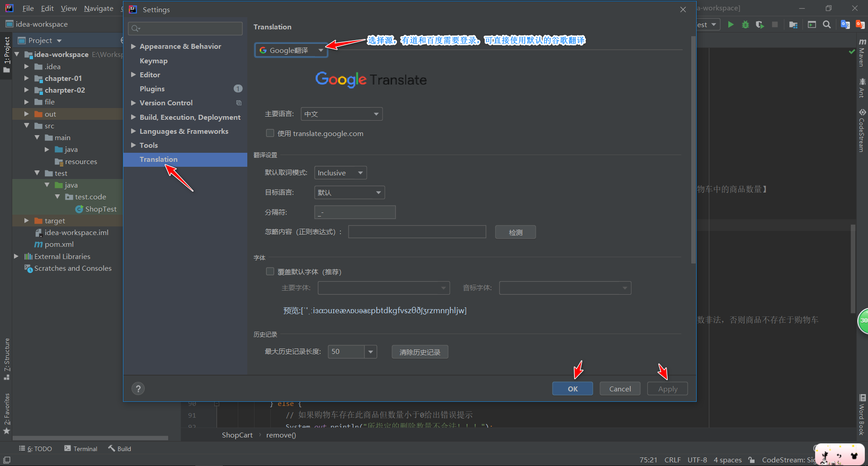Enable 覆盖默认字体 (推荐) checkbox
Image resolution: width=868 pixels, height=466 pixels.
[x=270, y=271]
